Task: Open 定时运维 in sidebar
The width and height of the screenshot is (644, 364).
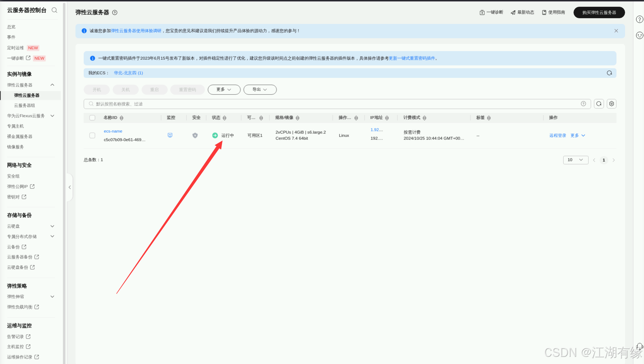Action: click(x=15, y=48)
